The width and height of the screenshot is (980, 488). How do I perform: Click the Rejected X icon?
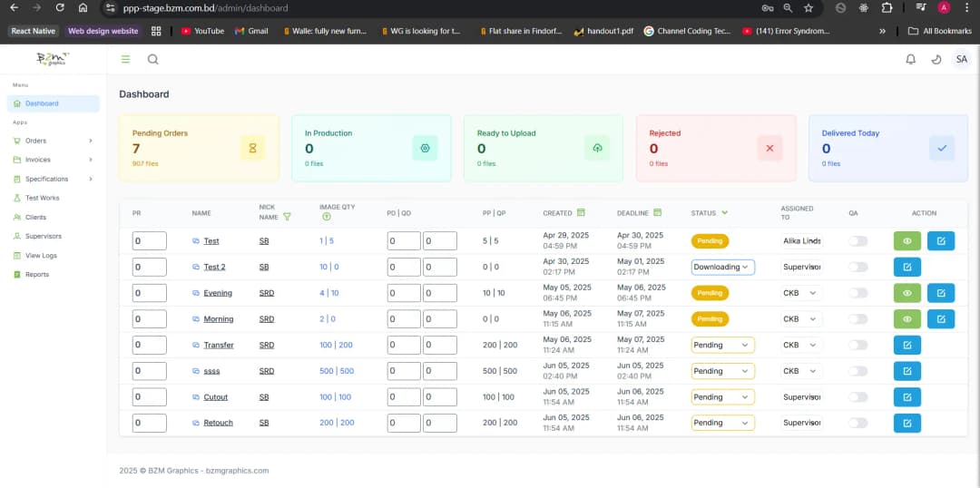[x=769, y=148]
